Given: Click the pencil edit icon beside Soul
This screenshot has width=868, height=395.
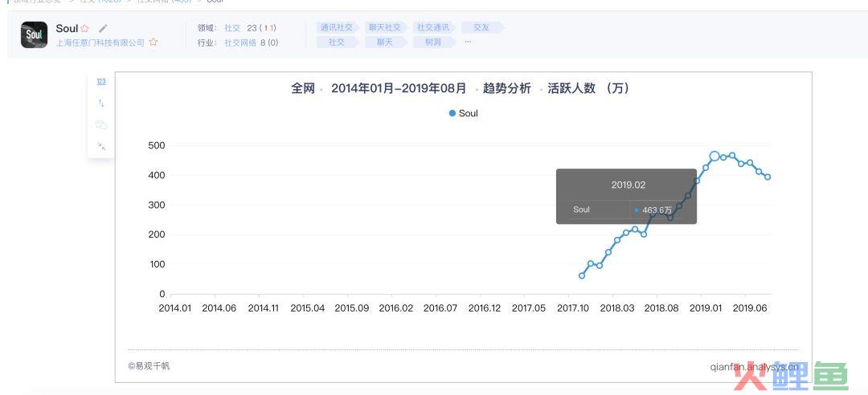Looking at the screenshot, I should click(x=103, y=28).
